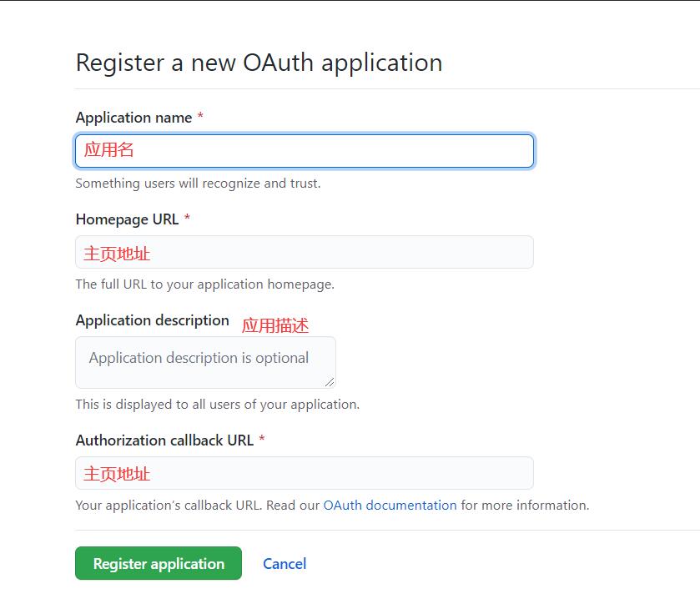Viewport: 700px width, 614px height.
Task: Click the Application name input field
Action: click(305, 151)
